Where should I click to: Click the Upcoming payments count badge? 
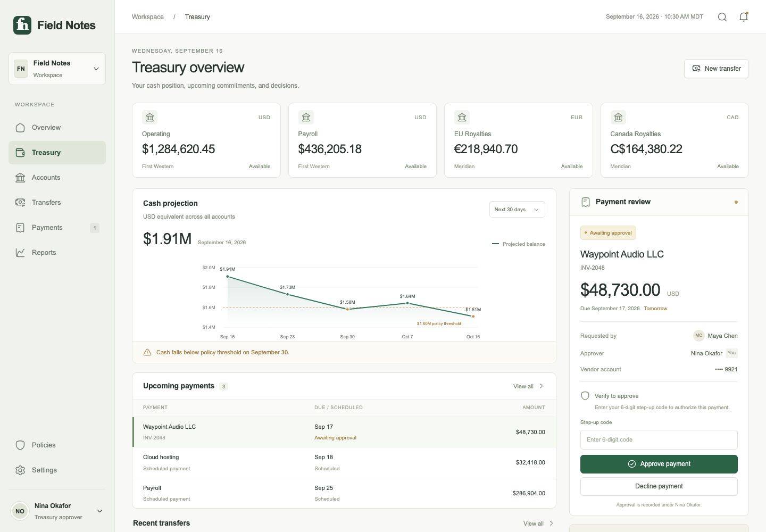point(224,387)
